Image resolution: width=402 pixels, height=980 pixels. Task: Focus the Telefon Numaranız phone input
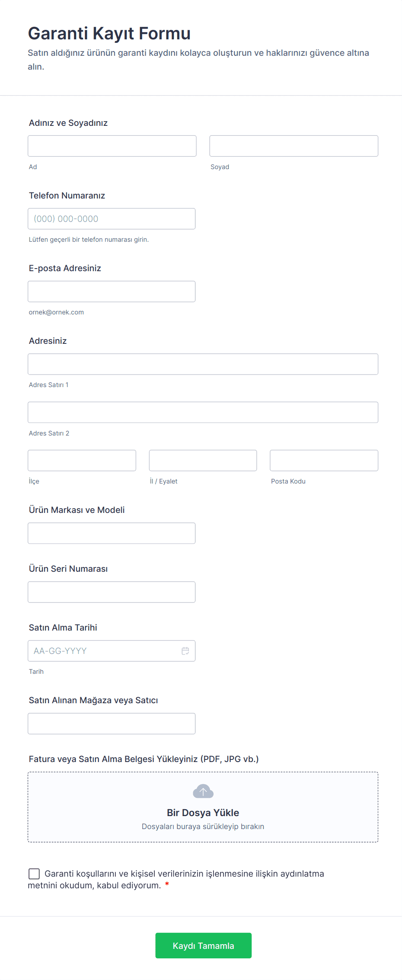112,219
